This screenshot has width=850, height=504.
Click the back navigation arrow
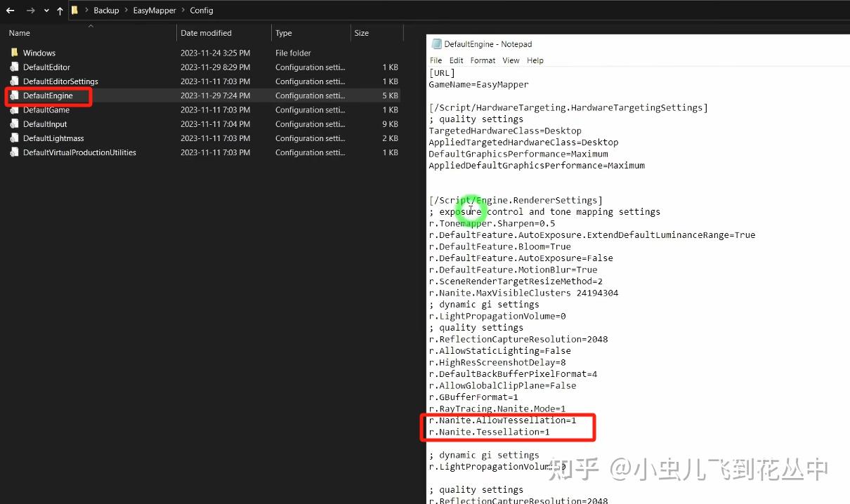point(9,10)
